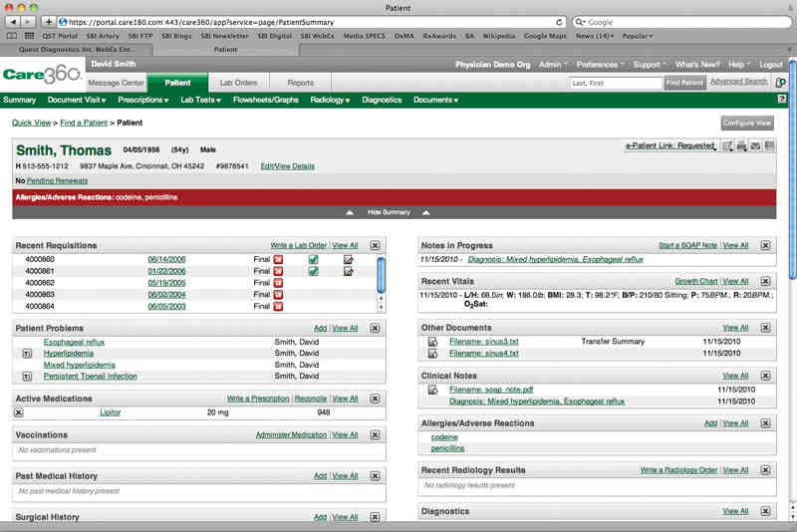Open the Edit/View Details link
Viewport: 797px width, 532px height.
pyautogui.click(x=288, y=166)
